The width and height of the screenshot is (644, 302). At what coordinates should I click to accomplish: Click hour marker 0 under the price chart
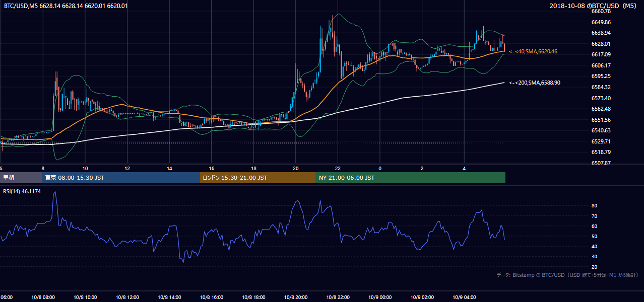coord(380,169)
